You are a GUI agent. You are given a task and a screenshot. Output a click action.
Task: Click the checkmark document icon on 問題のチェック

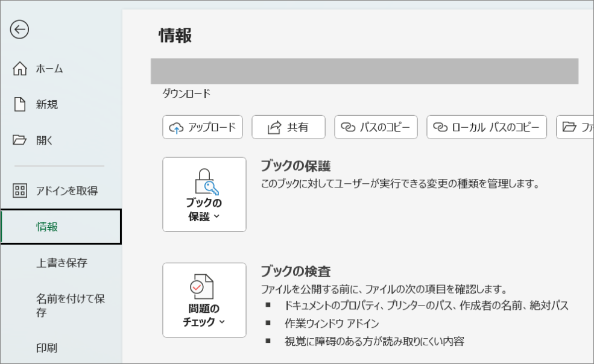203,288
